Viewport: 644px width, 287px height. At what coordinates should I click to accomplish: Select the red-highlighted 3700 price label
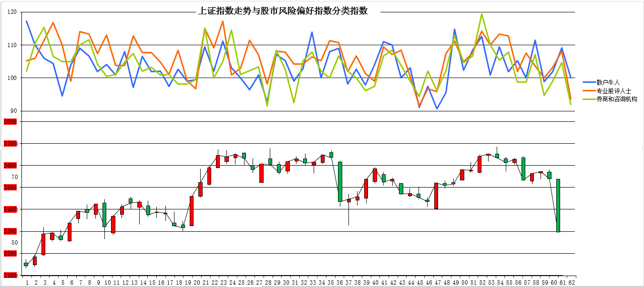pos(10,144)
